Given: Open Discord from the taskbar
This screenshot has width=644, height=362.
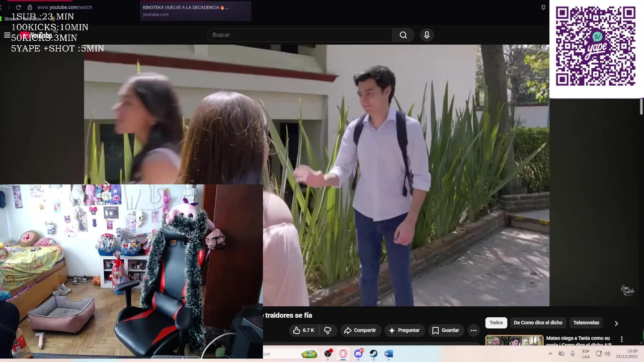Looking at the screenshot, I should click(x=358, y=354).
